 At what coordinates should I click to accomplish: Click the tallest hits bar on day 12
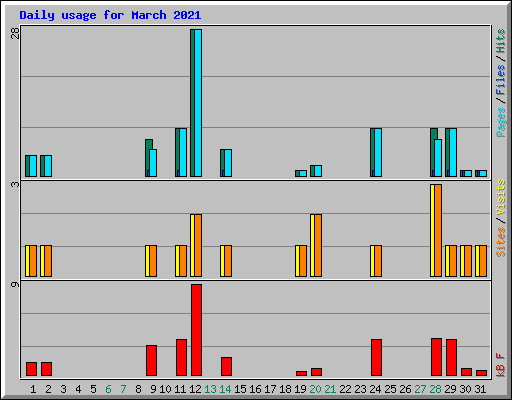tap(192, 103)
